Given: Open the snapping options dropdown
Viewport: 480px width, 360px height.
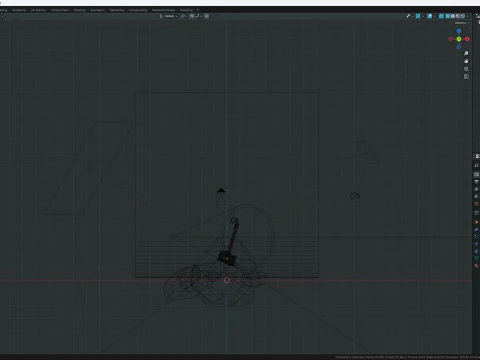Looking at the screenshot, I should pos(198,16).
